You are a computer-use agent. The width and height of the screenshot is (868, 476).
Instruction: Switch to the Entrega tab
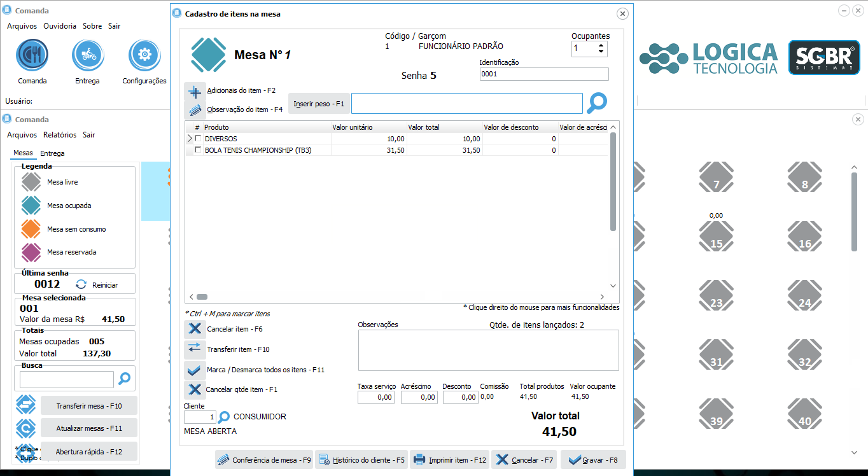[52, 153]
